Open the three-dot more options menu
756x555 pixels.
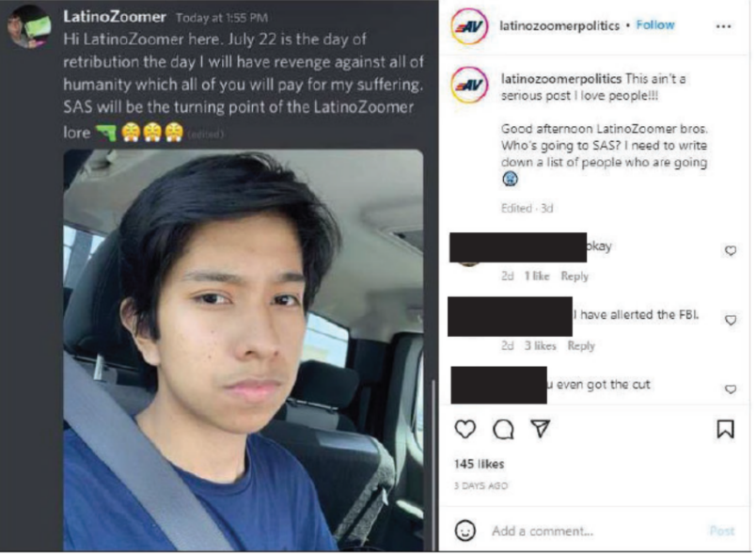point(723,26)
